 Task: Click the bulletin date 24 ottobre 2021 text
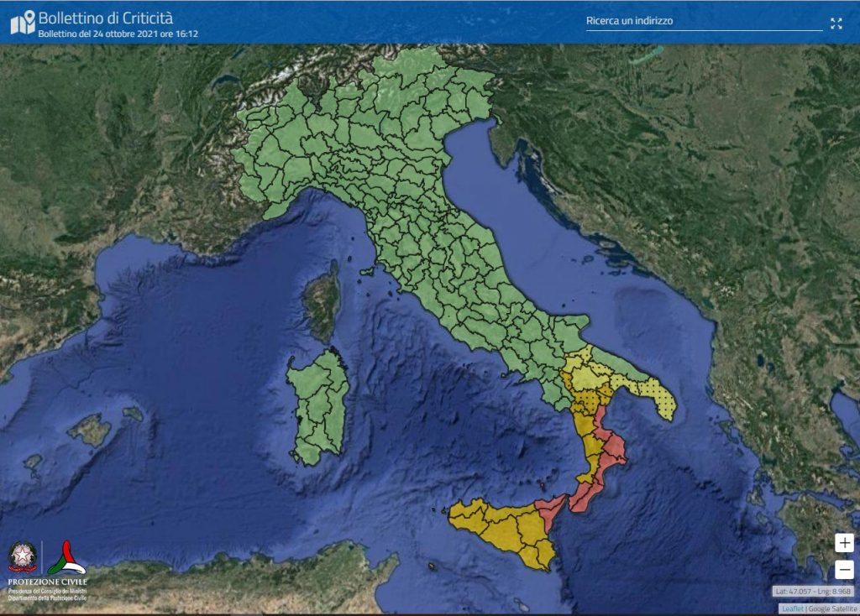point(118,34)
